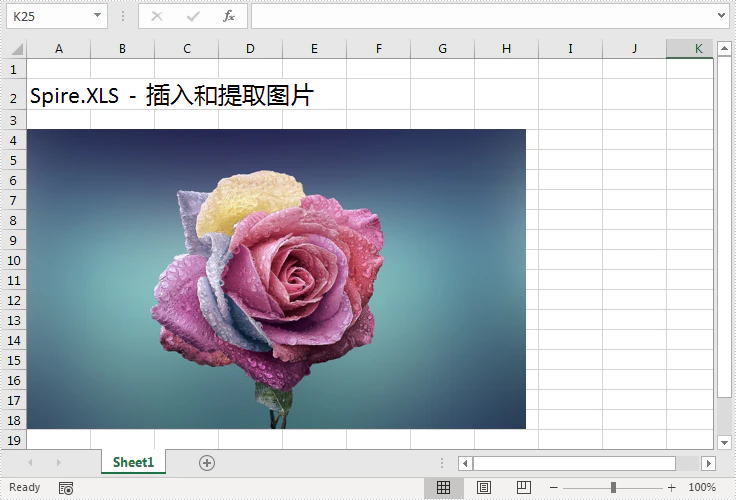
Task: Select row 19 header
Action: coord(14,440)
